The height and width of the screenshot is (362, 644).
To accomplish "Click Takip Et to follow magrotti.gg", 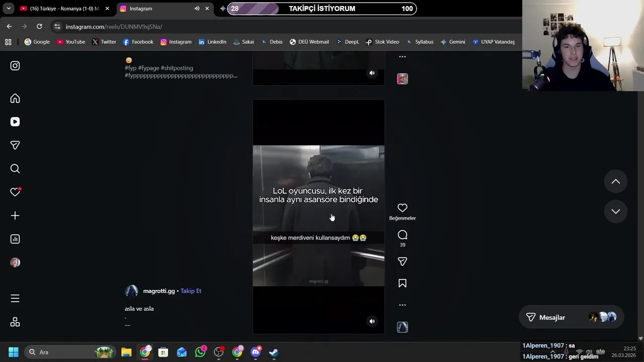I will click(x=191, y=291).
